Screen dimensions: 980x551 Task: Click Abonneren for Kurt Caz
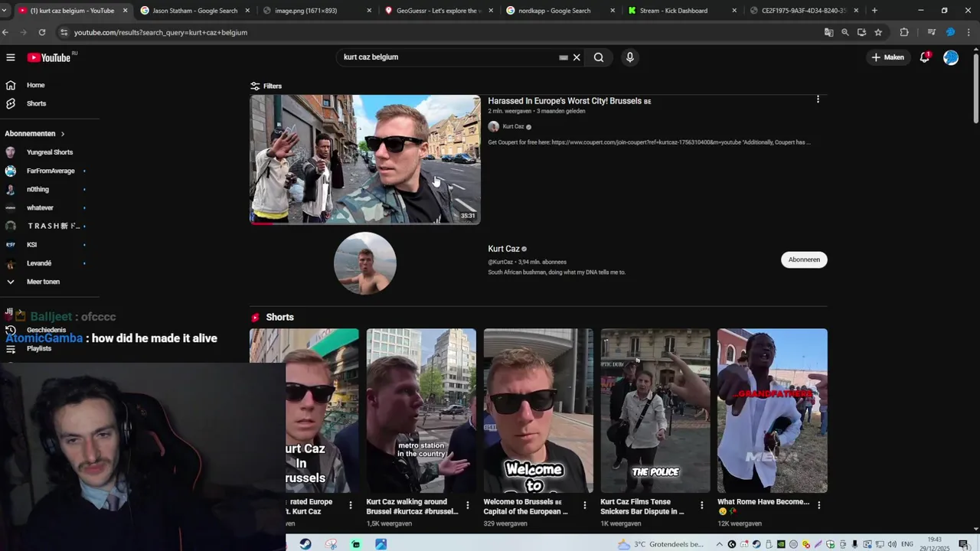804,259
